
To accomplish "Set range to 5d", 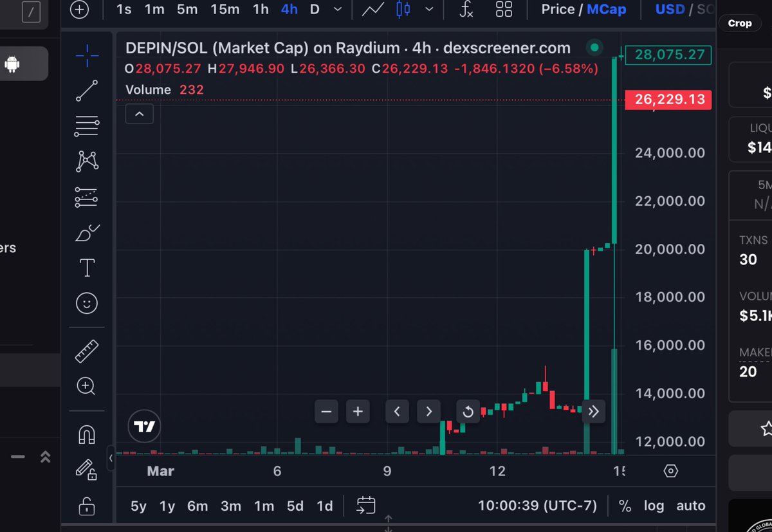I will pyautogui.click(x=295, y=506).
